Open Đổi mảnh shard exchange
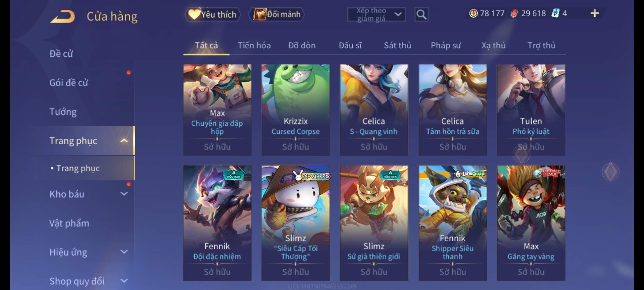The width and height of the screenshot is (644, 290). [277, 15]
